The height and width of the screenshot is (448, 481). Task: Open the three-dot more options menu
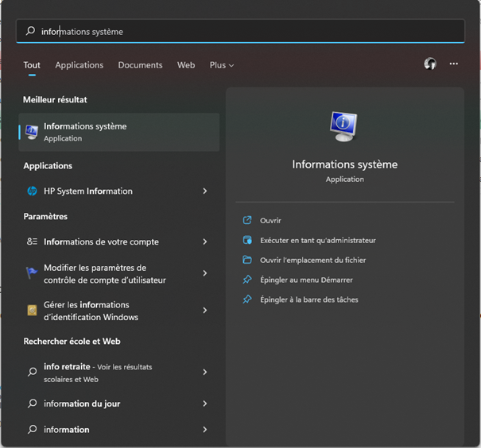click(453, 64)
